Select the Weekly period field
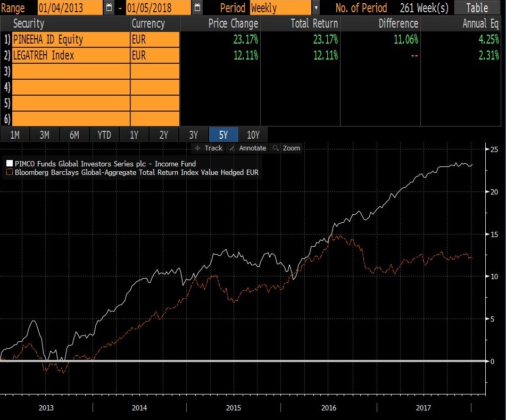The width and height of the screenshot is (506, 420). 281,7
